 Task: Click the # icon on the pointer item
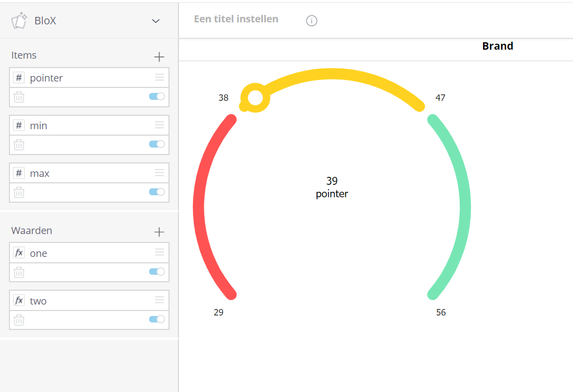tap(19, 78)
